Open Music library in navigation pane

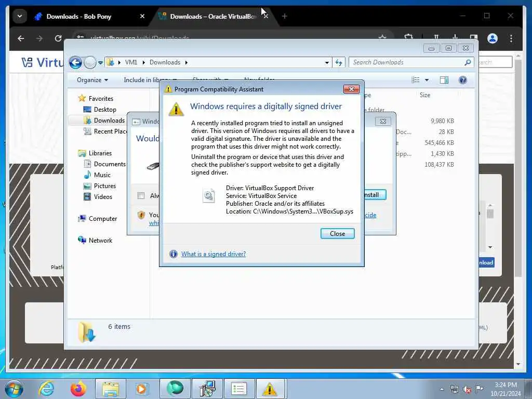coord(102,175)
